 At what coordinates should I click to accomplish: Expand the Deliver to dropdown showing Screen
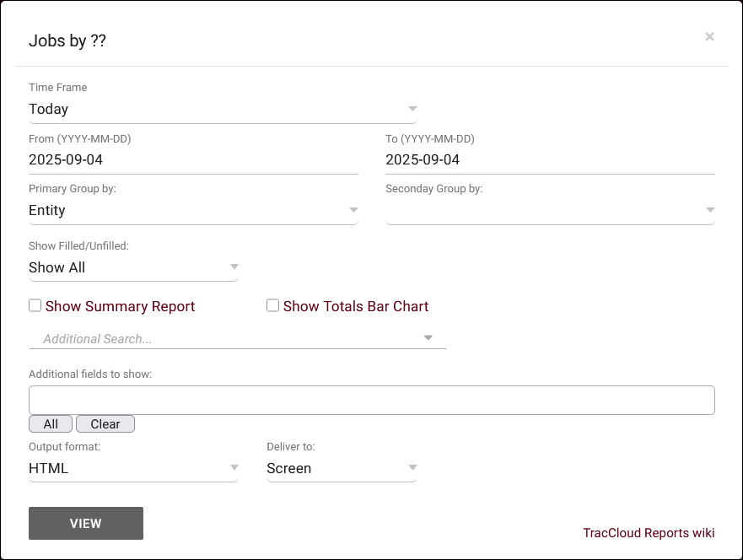[x=342, y=468]
